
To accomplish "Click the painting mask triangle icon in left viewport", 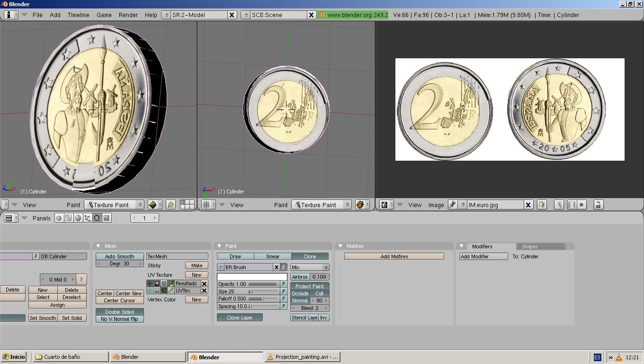I will point(170,205).
